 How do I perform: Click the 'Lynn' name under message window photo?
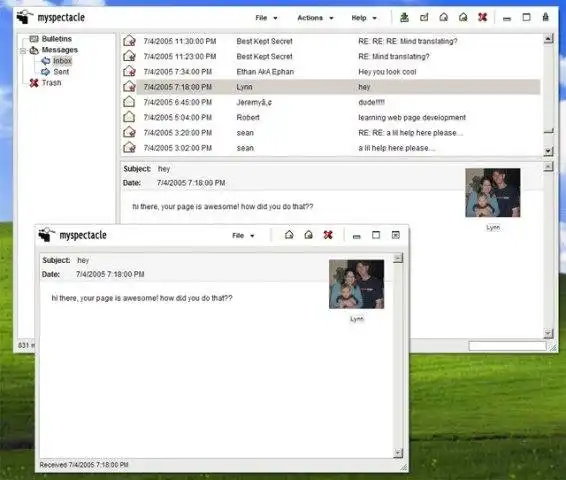tap(357, 319)
